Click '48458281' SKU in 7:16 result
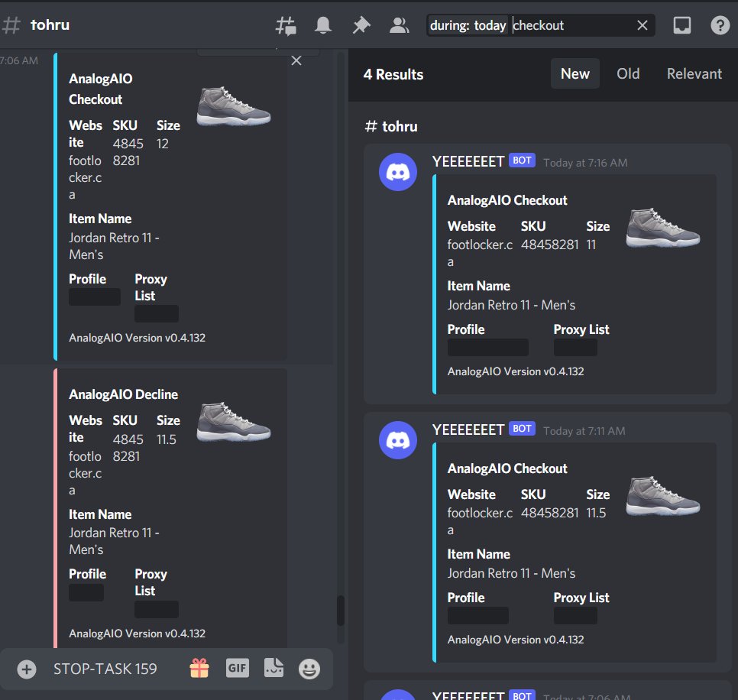 (549, 245)
